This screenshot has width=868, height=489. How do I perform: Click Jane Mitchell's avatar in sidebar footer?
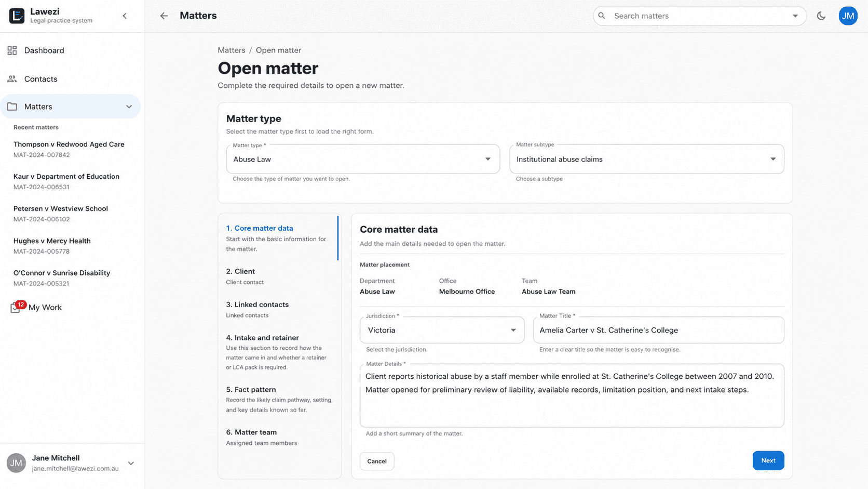pos(16,463)
